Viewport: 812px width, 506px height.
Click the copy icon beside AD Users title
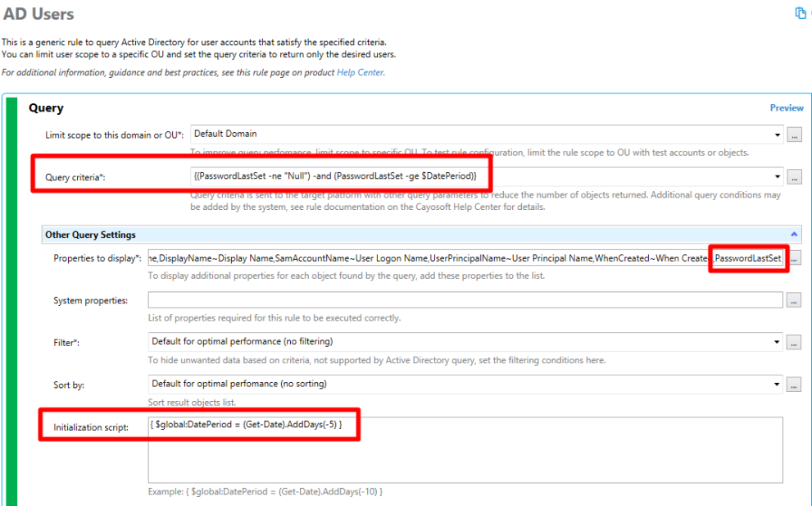[801, 13]
